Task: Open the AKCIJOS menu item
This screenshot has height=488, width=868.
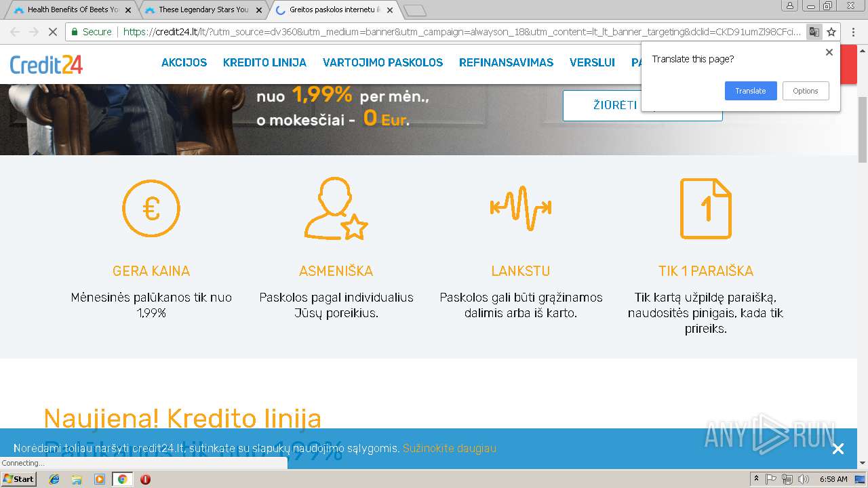Action: (184, 62)
